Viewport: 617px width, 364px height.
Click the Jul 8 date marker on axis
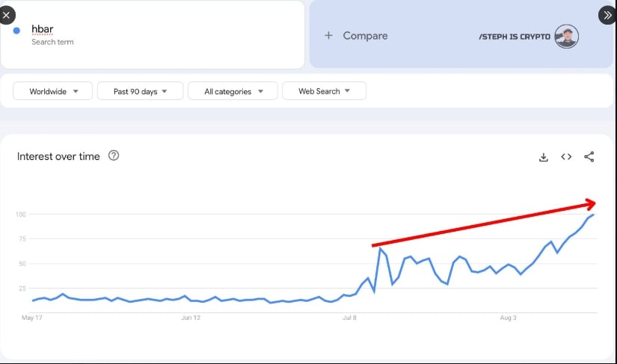pyautogui.click(x=349, y=318)
